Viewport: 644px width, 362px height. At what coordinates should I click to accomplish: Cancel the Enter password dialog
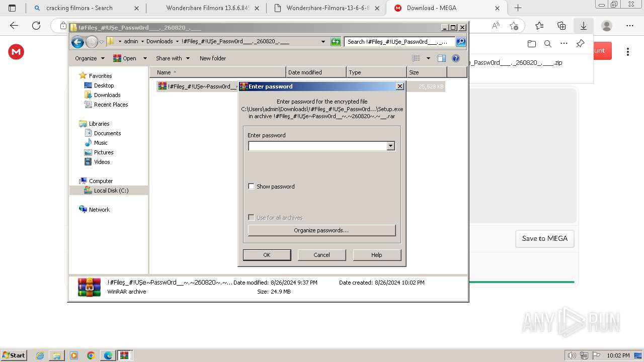click(321, 255)
